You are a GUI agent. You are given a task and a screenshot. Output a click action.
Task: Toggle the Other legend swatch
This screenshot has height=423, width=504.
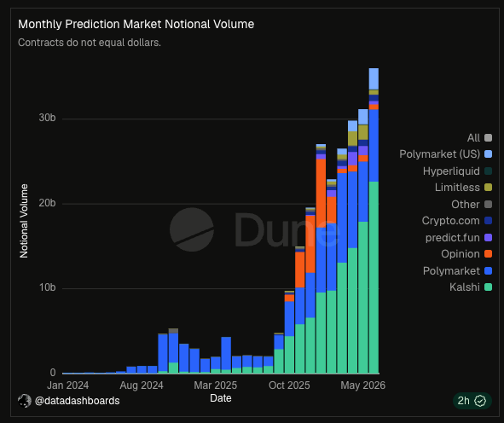tap(488, 204)
